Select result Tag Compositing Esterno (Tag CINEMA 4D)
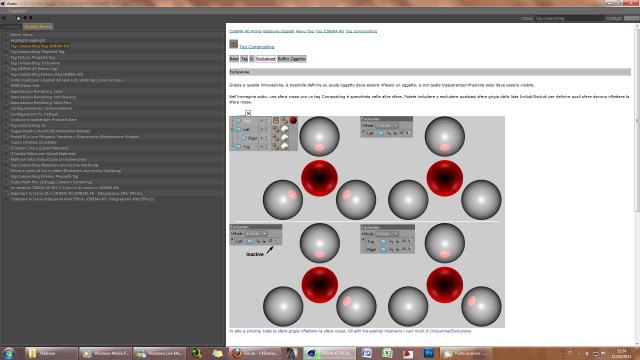The width and height of the screenshot is (640, 360). [47, 75]
